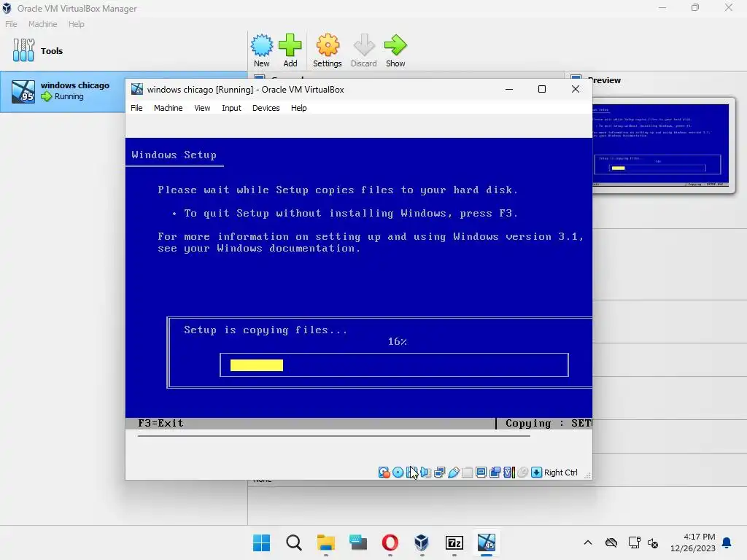Click the VM Preview thumbnail in Manager
Viewport: 747px width, 560px height.
(661, 145)
